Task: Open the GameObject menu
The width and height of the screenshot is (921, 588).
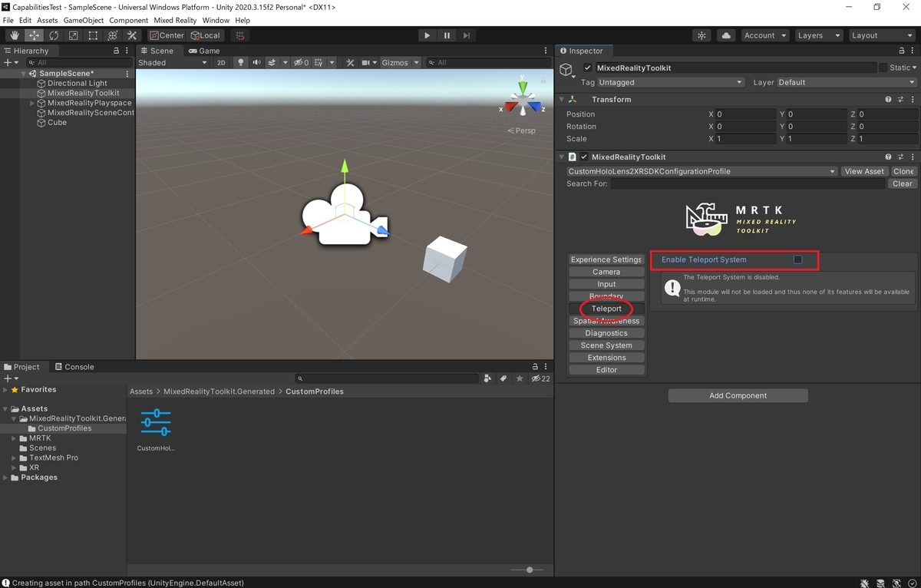Action: coord(83,20)
